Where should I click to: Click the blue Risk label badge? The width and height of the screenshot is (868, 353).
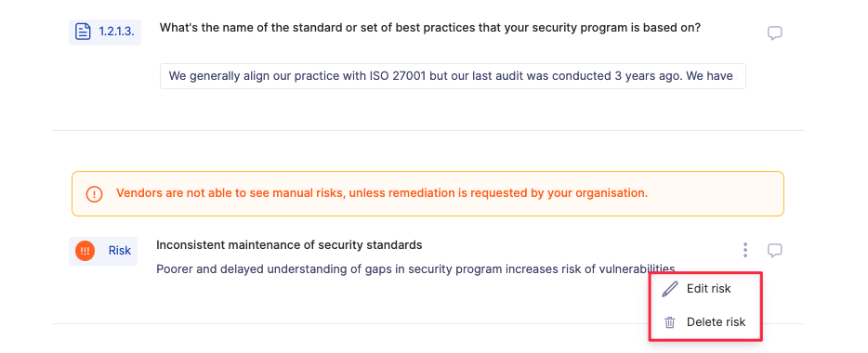tap(120, 251)
